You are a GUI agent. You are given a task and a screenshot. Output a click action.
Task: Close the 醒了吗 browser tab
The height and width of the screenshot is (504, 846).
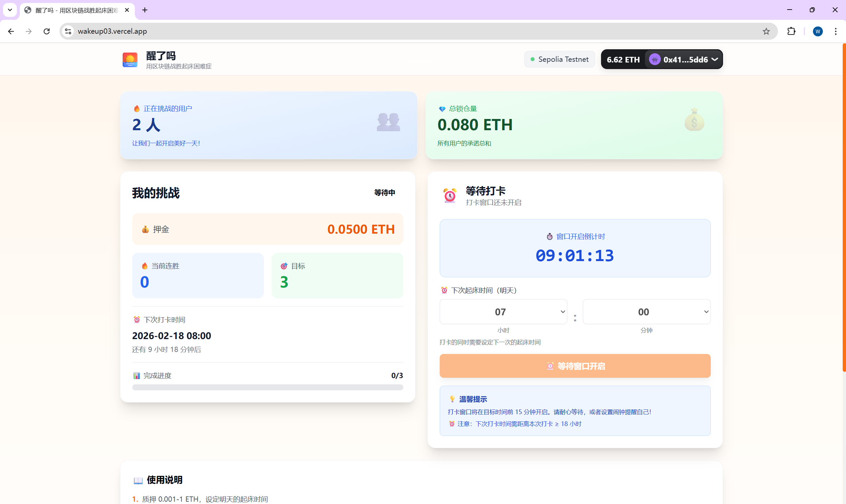[x=127, y=10]
